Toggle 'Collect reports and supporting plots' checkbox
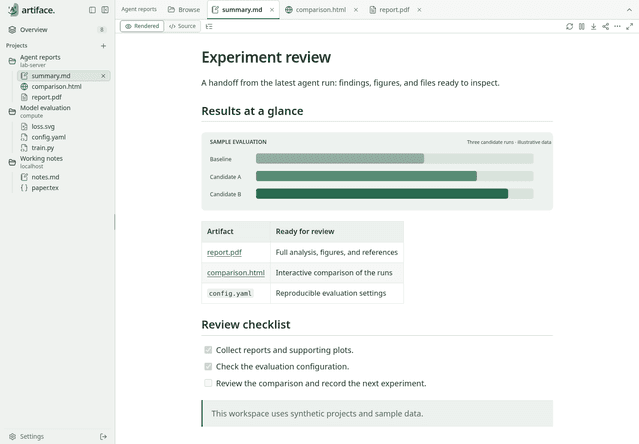The height and width of the screenshot is (444, 639). [x=208, y=350]
